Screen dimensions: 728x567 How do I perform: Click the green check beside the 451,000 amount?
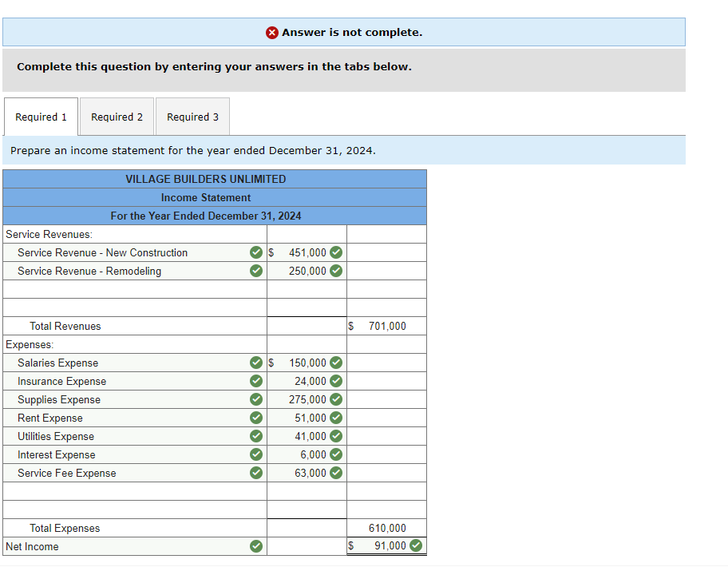(336, 252)
